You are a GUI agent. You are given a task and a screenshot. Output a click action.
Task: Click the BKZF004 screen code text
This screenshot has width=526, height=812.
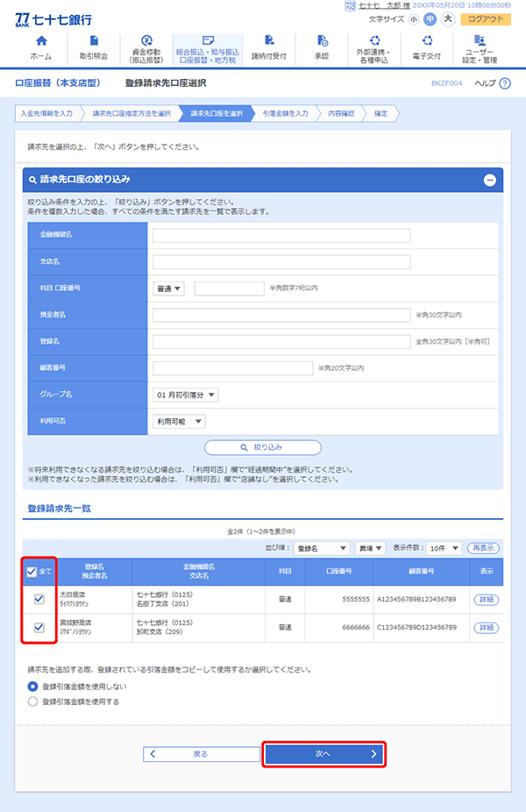447,83
